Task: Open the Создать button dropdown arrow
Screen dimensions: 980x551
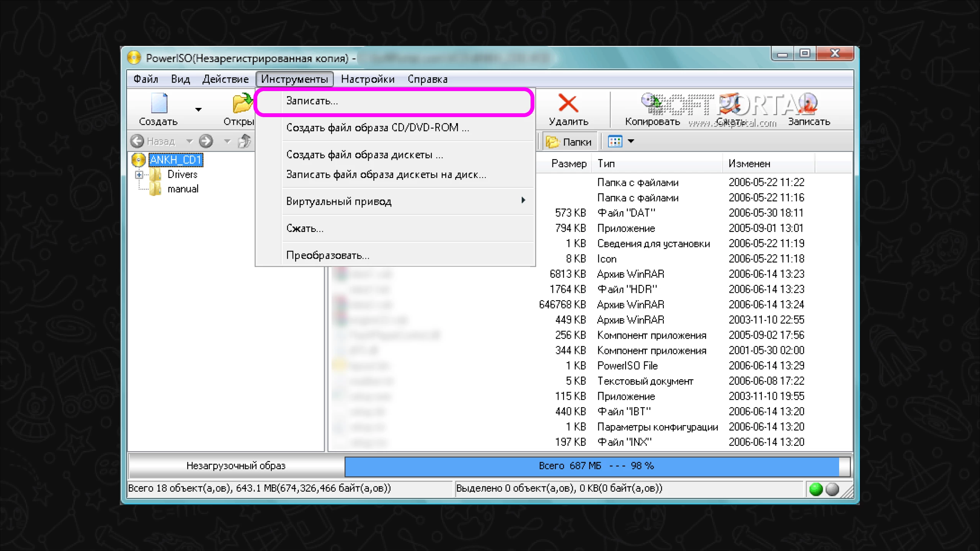Action: pyautogui.click(x=198, y=110)
